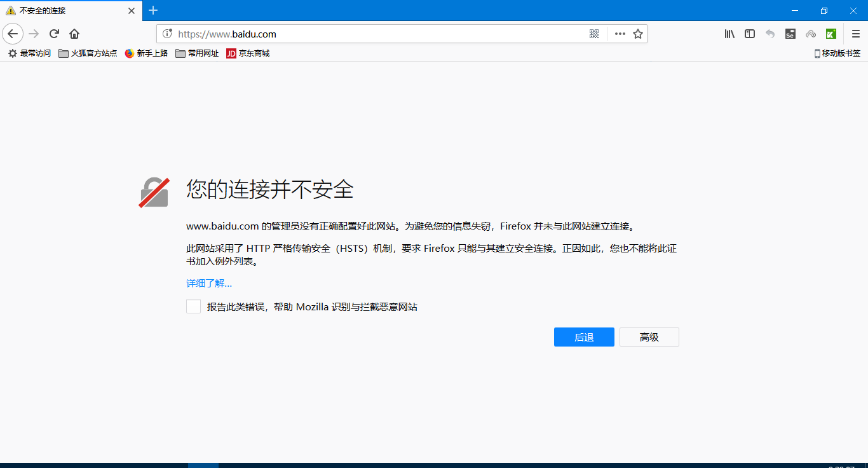Open the Firefox hamburger menu
This screenshot has width=868, height=468.
856,34
